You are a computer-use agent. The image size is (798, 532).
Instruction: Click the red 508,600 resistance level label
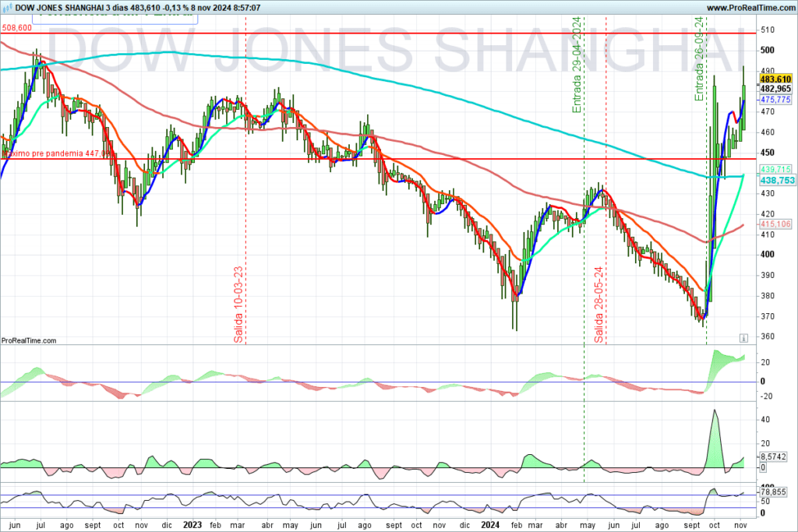click(x=17, y=28)
